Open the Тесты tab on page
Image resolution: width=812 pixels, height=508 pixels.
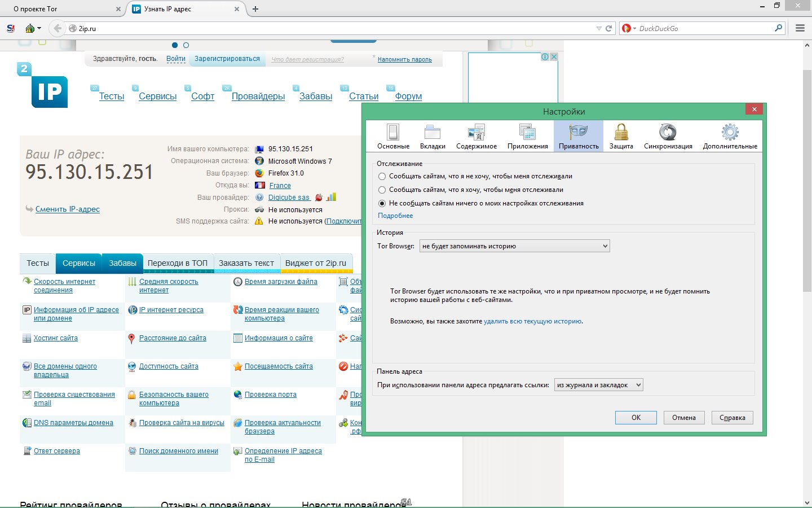click(x=38, y=263)
